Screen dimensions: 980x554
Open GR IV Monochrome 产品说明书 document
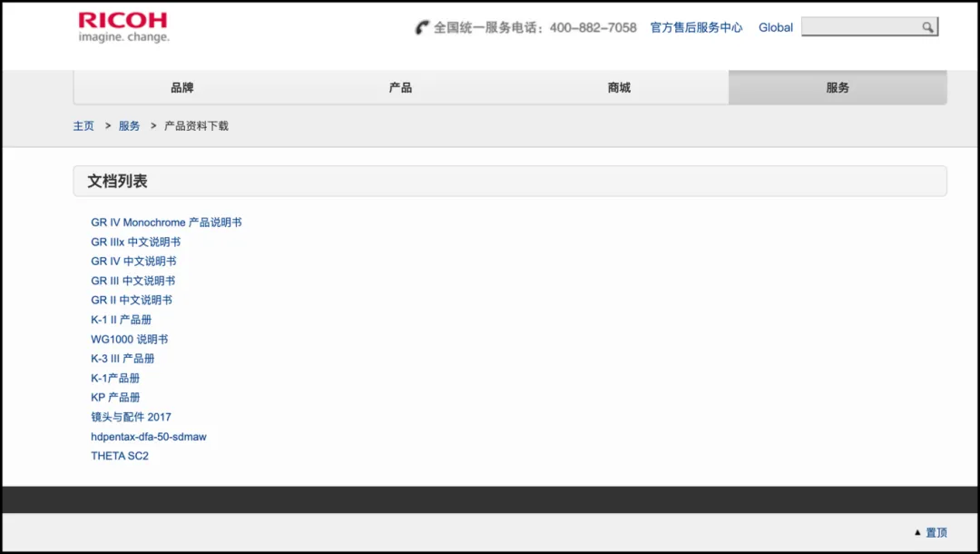(x=166, y=223)
